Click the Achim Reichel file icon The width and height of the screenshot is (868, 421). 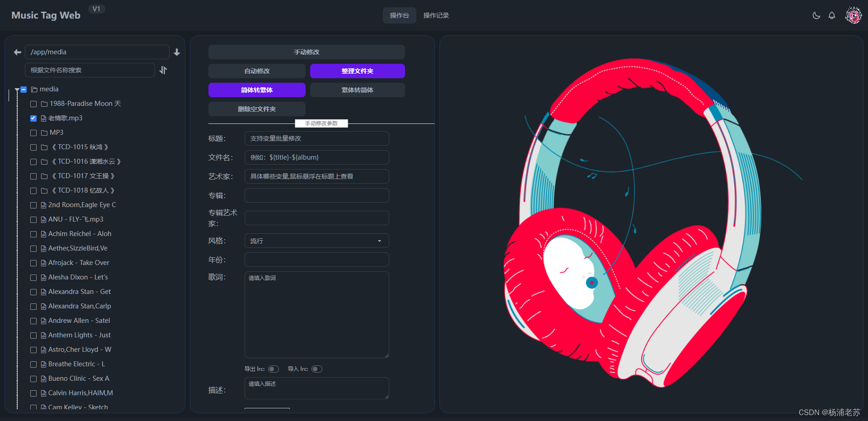coord(44,234)
